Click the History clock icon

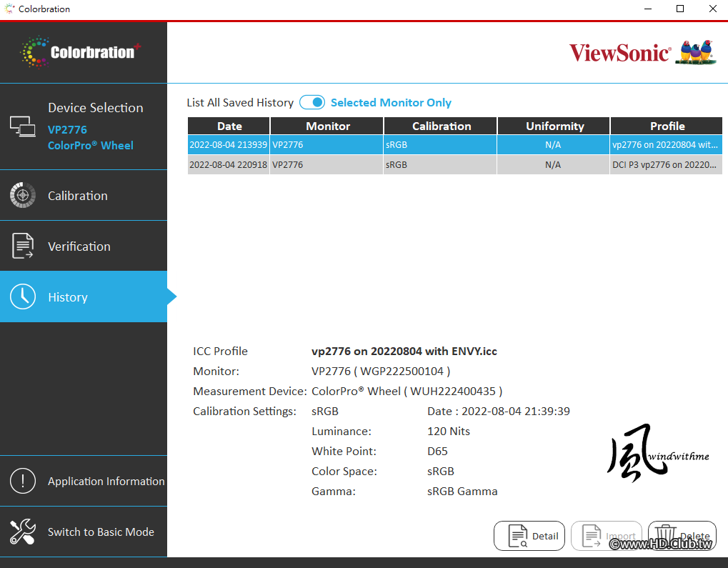click(x=22, y=297)
